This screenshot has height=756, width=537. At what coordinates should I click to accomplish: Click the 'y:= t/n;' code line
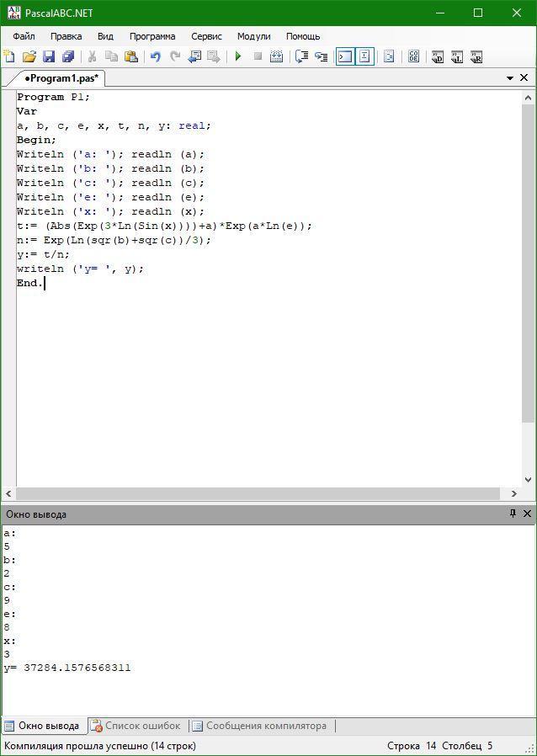click(x=44, y=254)
